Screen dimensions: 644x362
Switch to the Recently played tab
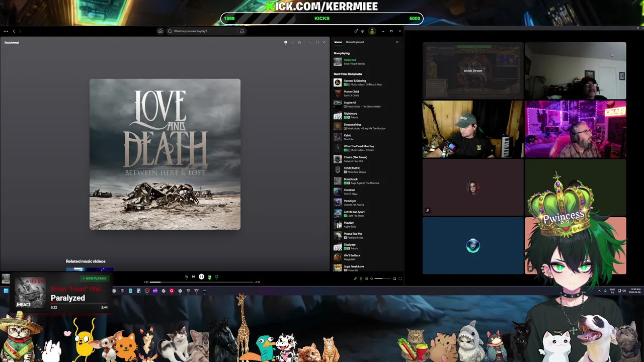355,42
